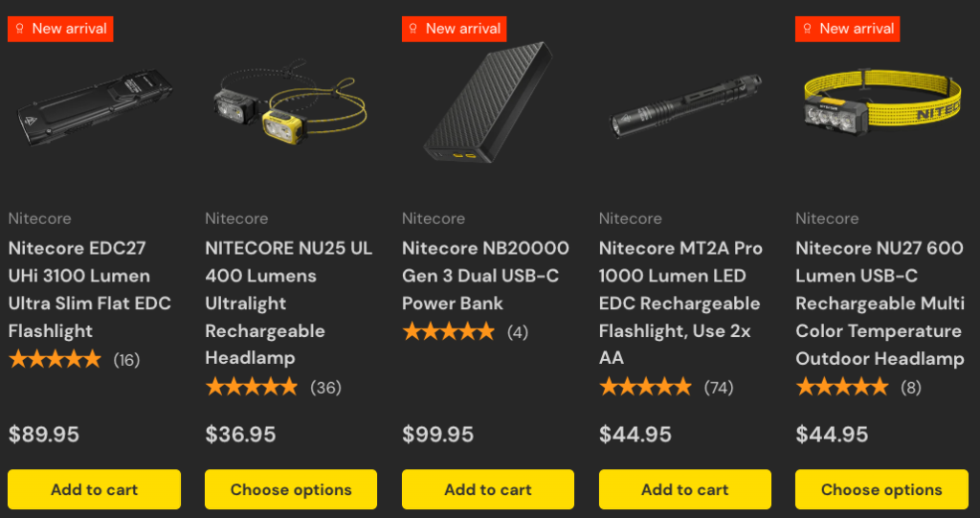The image size is (980, 518).
Task: Open the NU27 headlamp product image
Action: 880,105
